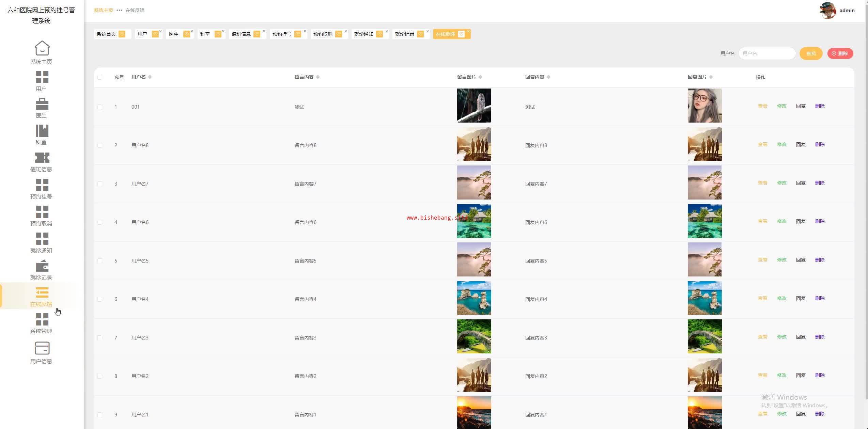The width and height of the screenshot is (868, 429).
Task: Check the checkbox for row 001
Action: [100, 107]
